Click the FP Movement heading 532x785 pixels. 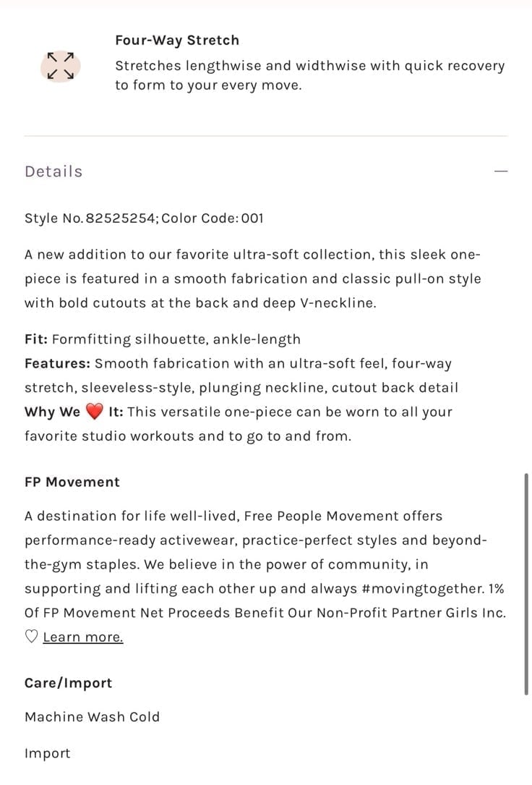click(x=72, y=482)
